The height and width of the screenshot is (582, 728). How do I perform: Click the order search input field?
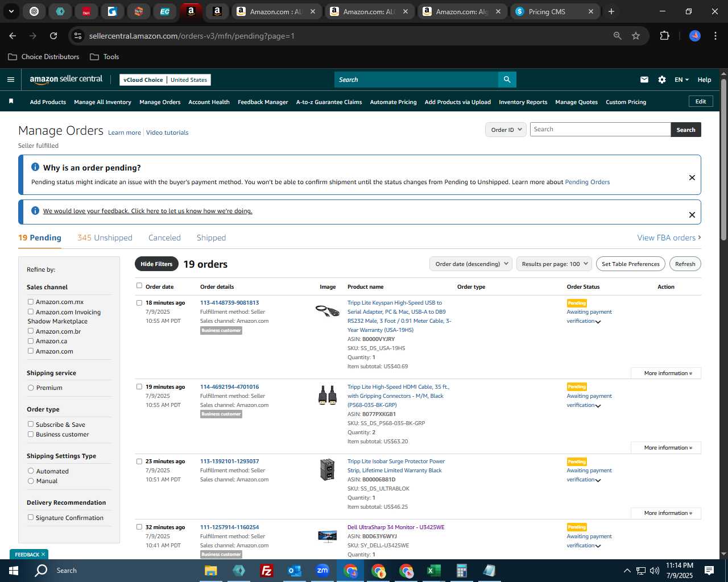point(600,130)
